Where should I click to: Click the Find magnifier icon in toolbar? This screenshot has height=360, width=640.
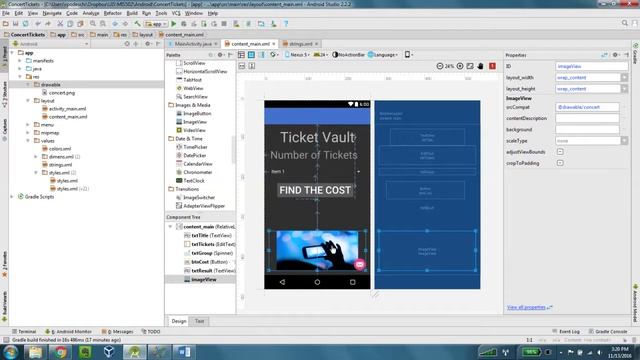point(93,24)
